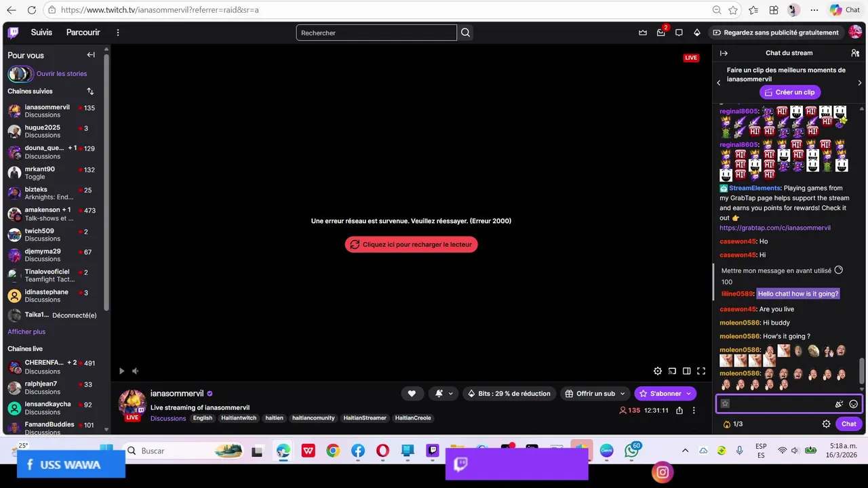Open WhatsApp in taskbar
Image resolution: width=868 pixels, height=488 pixels.
(x=632, y=451)
